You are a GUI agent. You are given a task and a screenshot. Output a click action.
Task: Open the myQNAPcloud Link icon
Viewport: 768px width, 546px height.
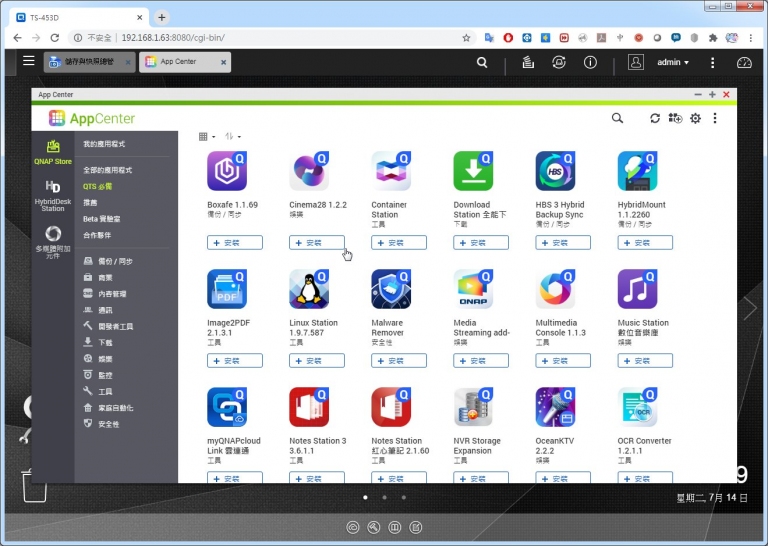227,407
